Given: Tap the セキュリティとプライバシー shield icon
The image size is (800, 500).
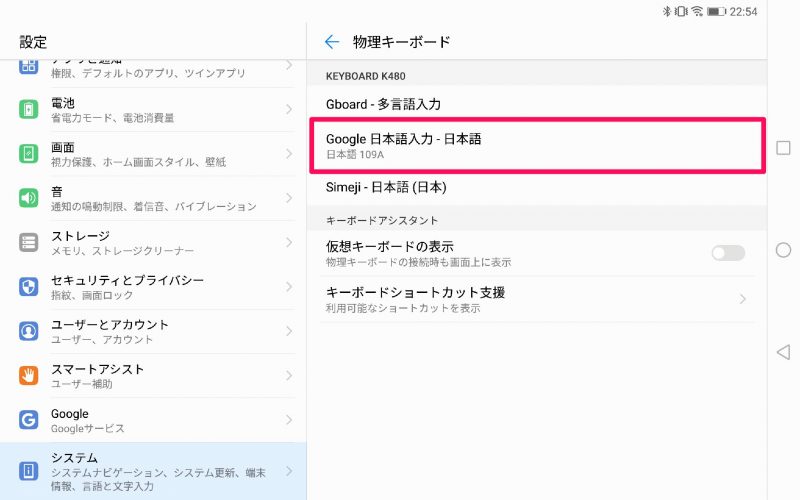Looking at the screenshot, I should point(29,287).
